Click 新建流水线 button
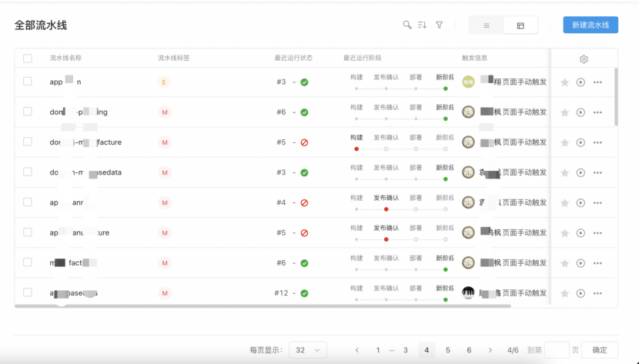This screenshot has height=364, width=639. [590, 25]
